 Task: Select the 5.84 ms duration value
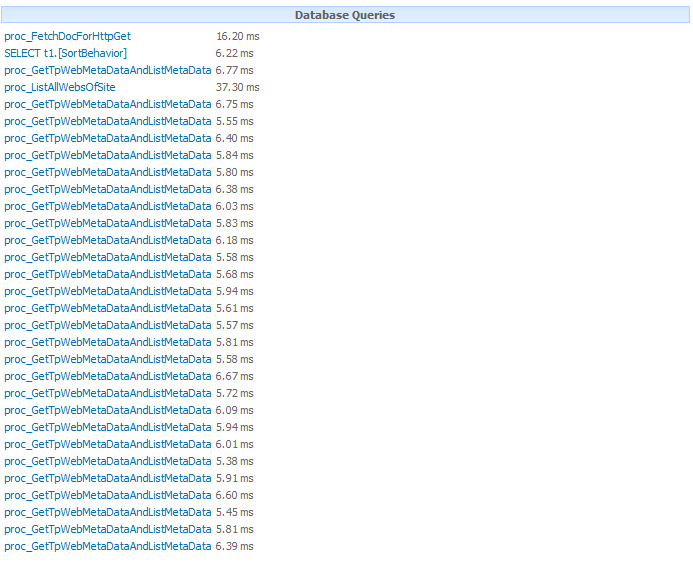pos(235,155)
